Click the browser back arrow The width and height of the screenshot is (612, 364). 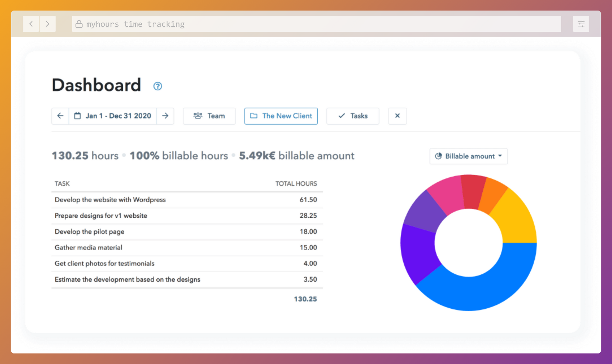click(x=31, y=24)
